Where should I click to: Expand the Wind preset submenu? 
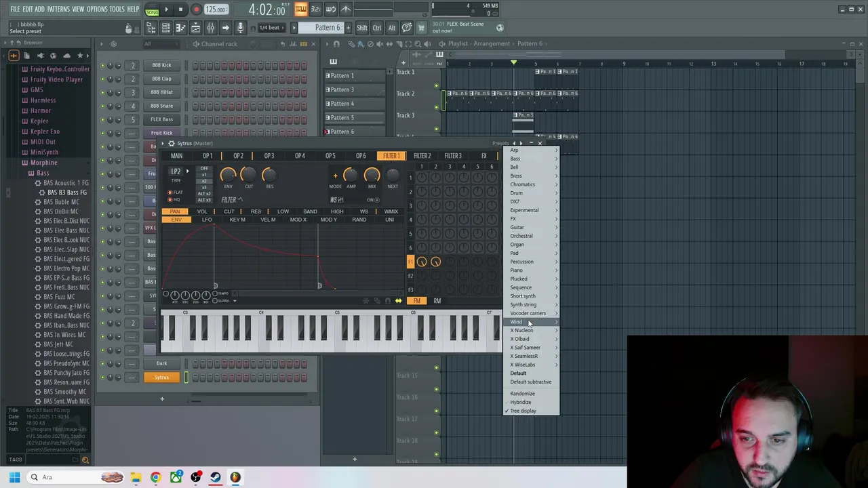(532, 322)
